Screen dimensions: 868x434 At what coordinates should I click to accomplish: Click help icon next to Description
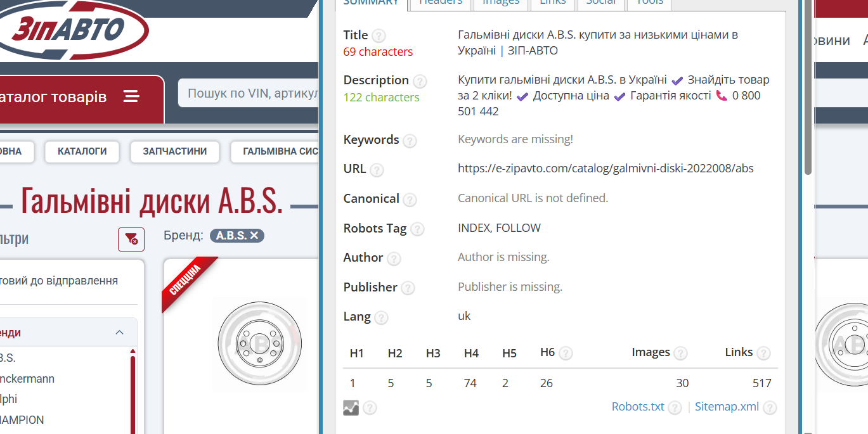point(420,81)
